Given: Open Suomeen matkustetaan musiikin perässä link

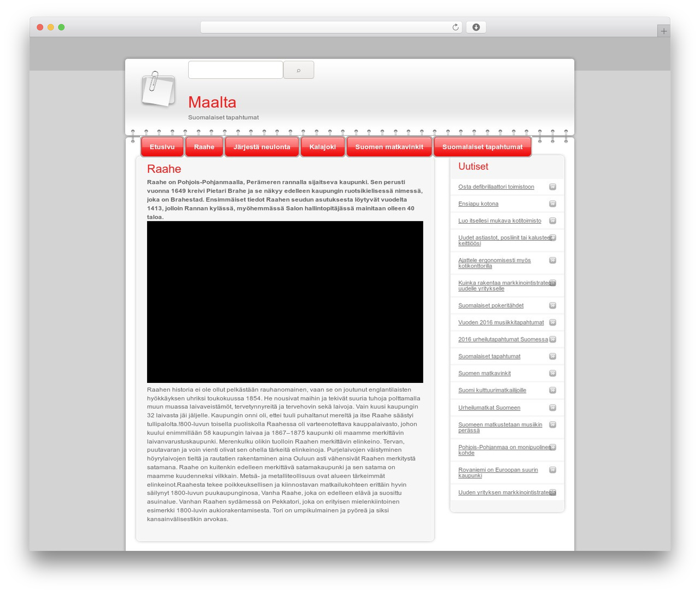Looking at the screenshot, I should pos(500,427).
